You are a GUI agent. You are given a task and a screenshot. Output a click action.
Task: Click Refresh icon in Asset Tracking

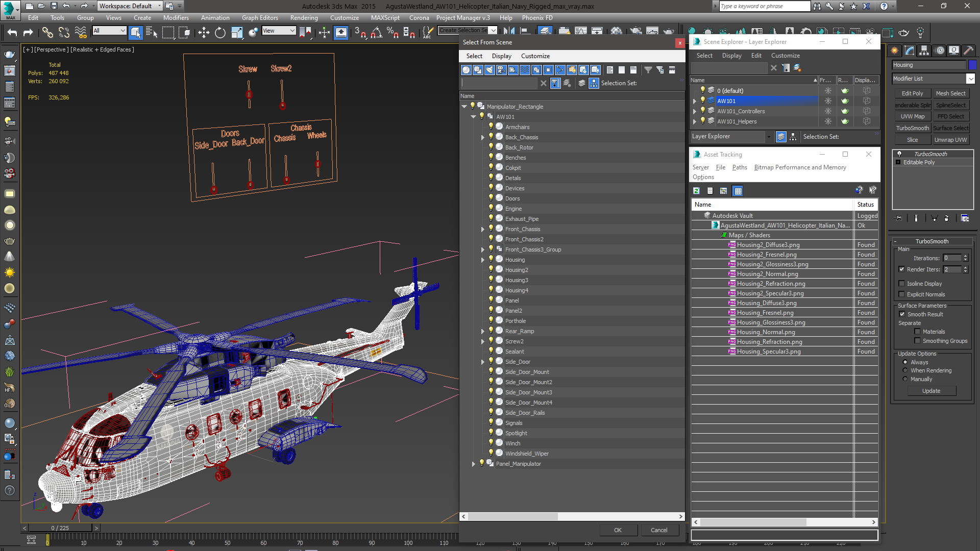tap(696, 191)
